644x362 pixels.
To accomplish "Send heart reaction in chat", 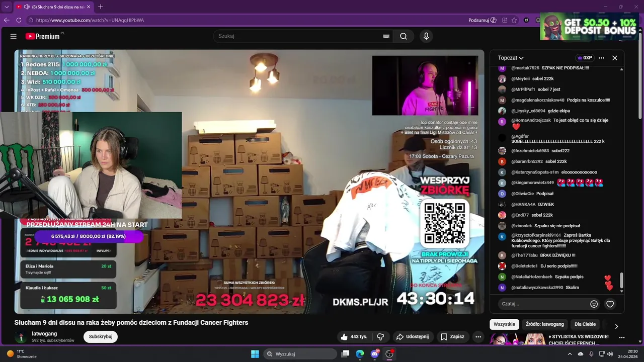I will (610, 304).
